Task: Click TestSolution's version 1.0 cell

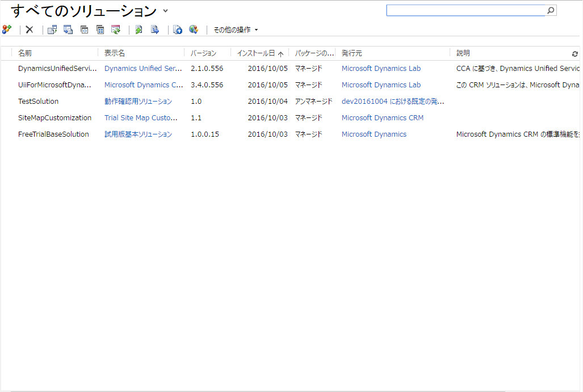Action: [196, 102]
